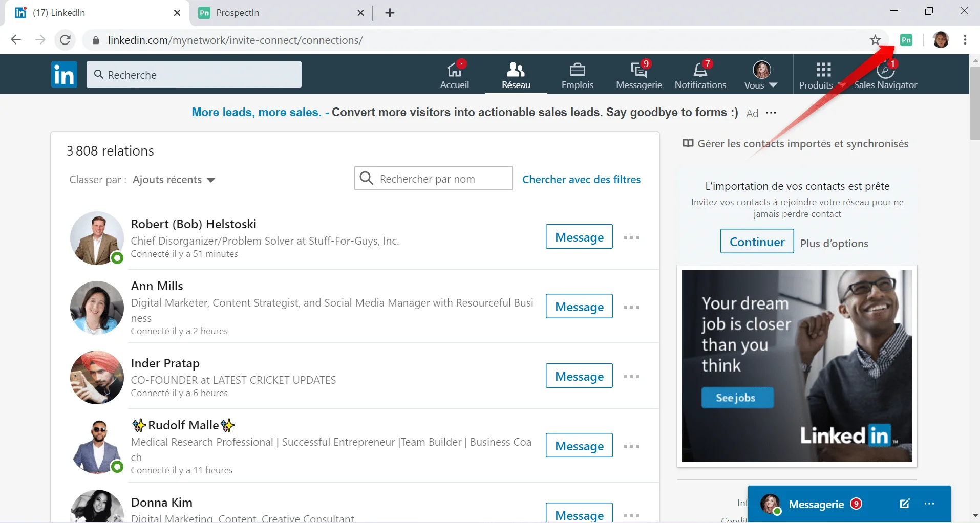This screenshot has width=980, height=523.
Task: Open Rudolf Malle's profile photo
Action: (97, 447)
